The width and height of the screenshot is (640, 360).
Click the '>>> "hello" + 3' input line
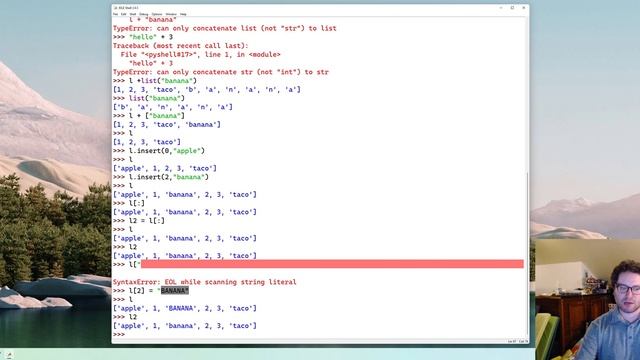click(143, 37)
